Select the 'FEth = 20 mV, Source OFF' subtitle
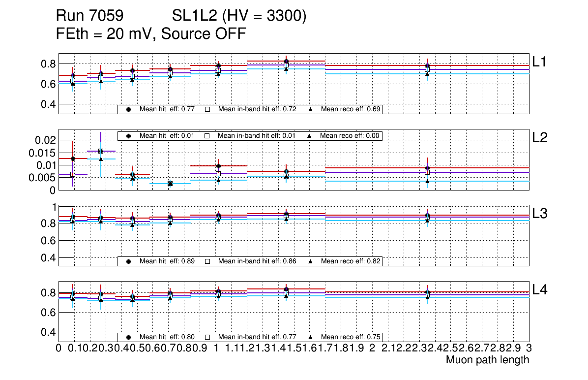Screen dimensions: 588x380 click(151, 34)
